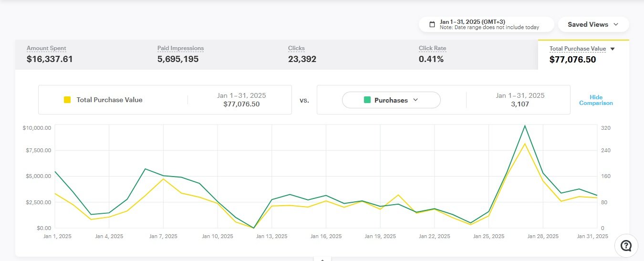Click the calendar icon in date picker
The width and height of the screenshot is (644, 261).
point(432,24)
